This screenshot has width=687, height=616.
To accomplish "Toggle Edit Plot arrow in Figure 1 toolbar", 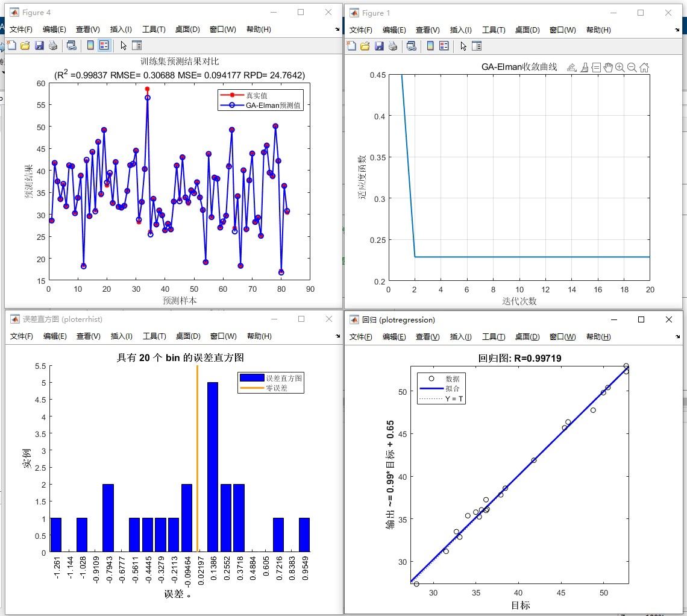I will click(x=463, y=46).
